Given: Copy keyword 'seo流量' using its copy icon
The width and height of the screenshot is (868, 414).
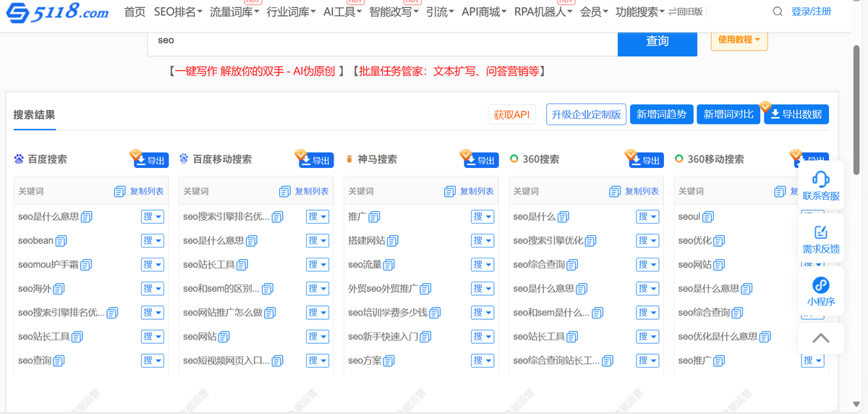Looking at the screenshot, I should tap(389, 265).
